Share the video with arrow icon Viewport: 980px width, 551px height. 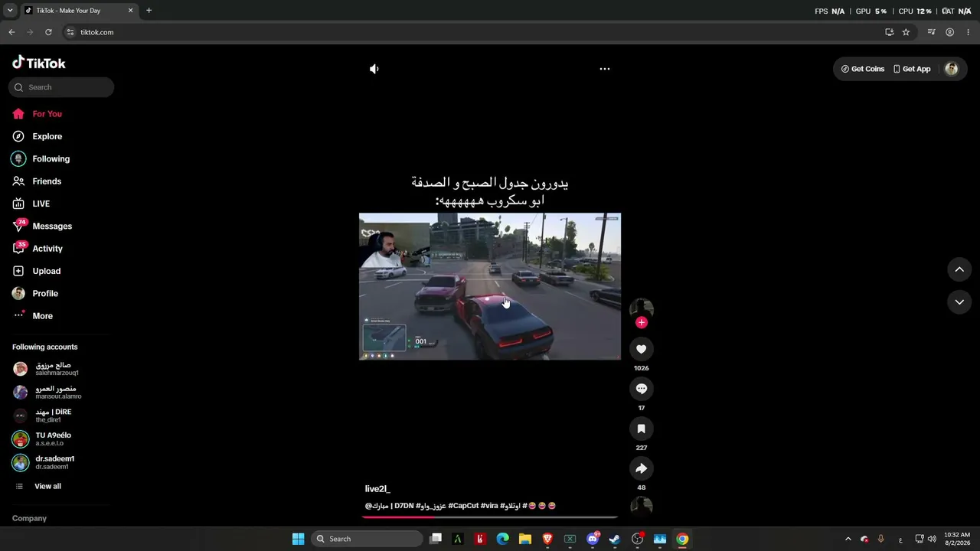click(642, 468)
